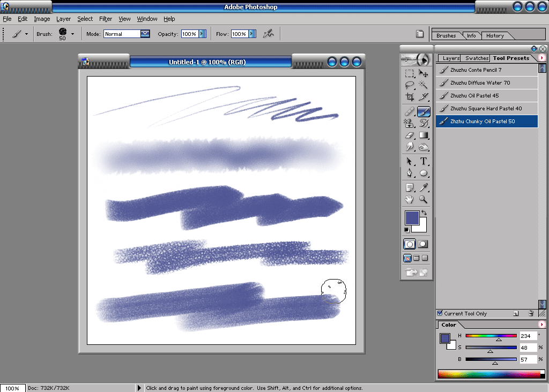This screenshot has width=549, height=392.
Task: Open the status bar info arrow
Action: point(139,388)
